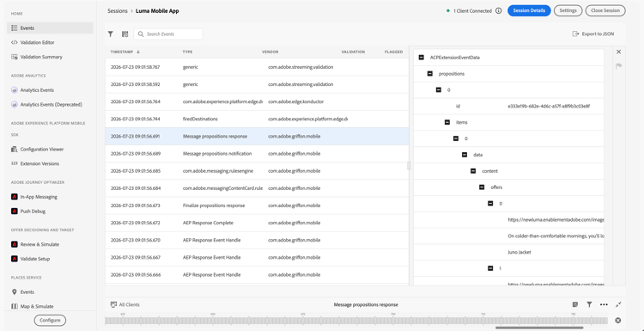644x331 pixels.
Task: Click the Sessions breadcrumb link
Action: click(x=118, y=11)
